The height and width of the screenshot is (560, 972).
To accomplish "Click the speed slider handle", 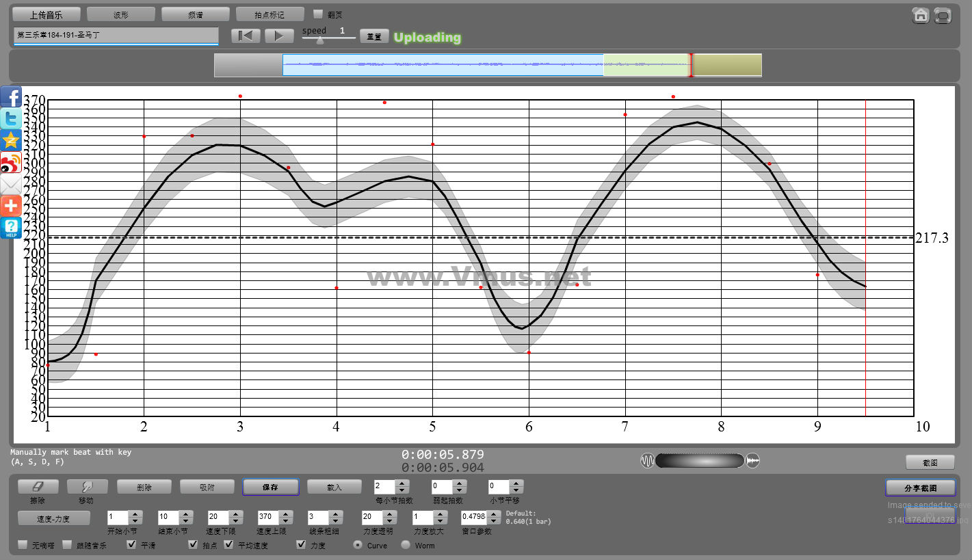I will click(319, 40).
